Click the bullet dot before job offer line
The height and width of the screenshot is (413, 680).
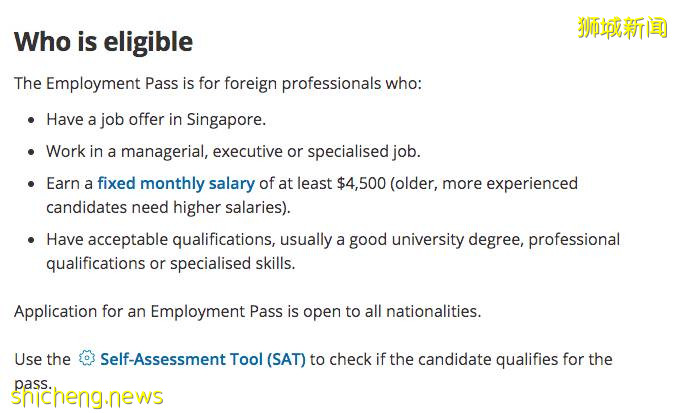click(30, 120)
